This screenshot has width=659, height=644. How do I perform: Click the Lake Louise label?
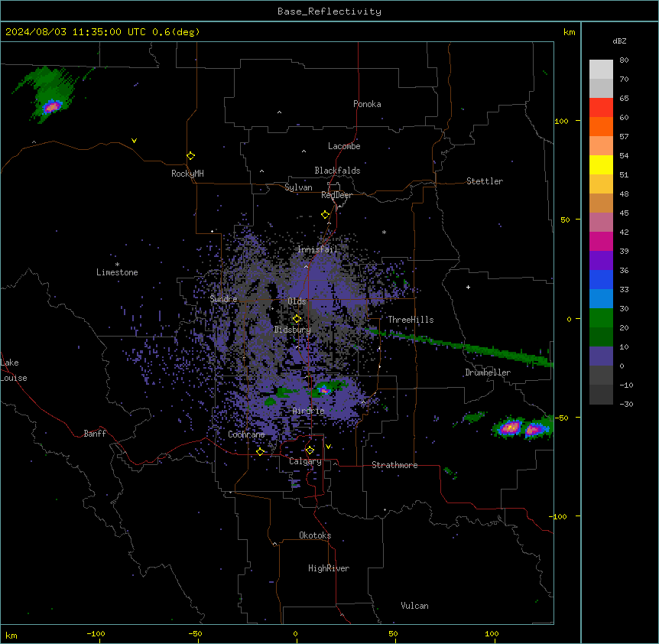pyautogui.click(x=14, y=370)
